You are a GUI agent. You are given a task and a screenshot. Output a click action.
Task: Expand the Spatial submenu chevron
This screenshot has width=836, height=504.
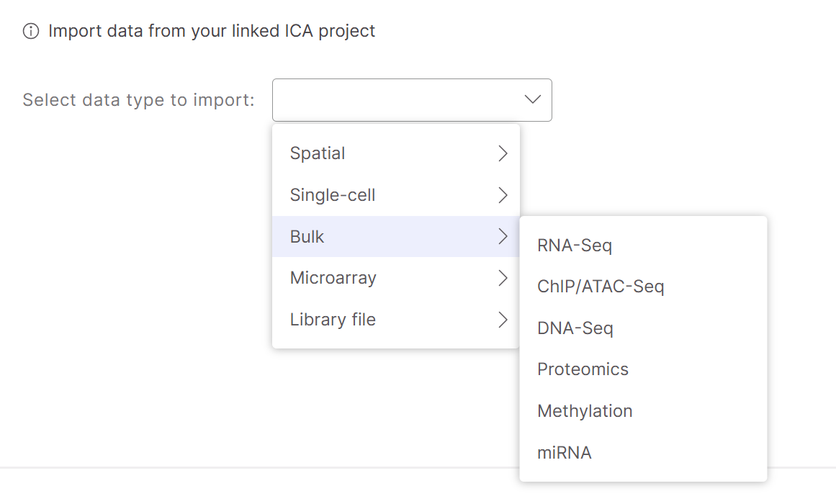coord(503,153)
